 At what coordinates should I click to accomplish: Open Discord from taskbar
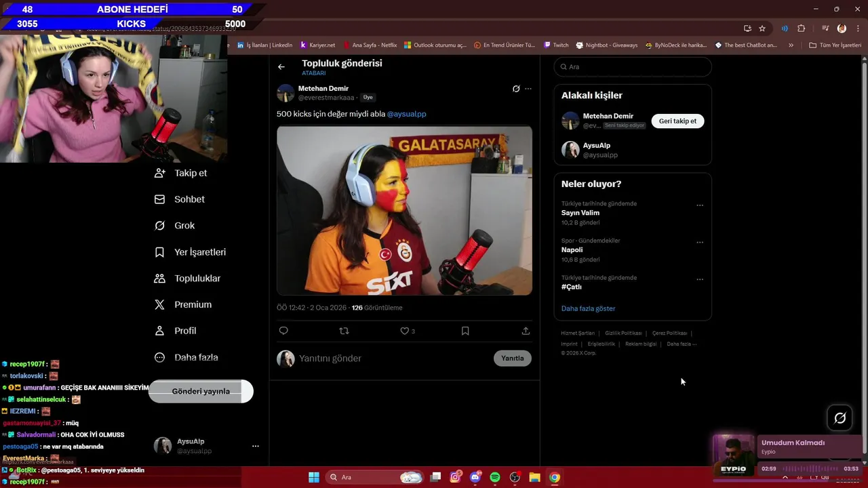point(475,477)
